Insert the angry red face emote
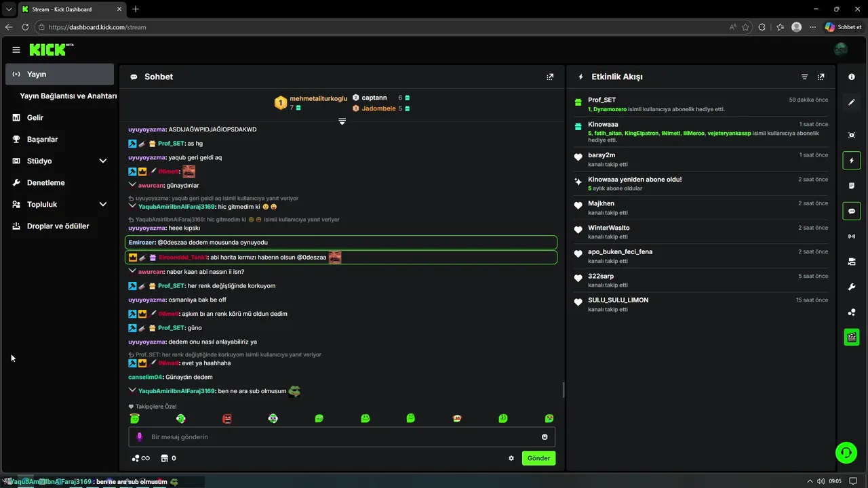This screenshot has height=488, width=868. (x=227, y=419)
